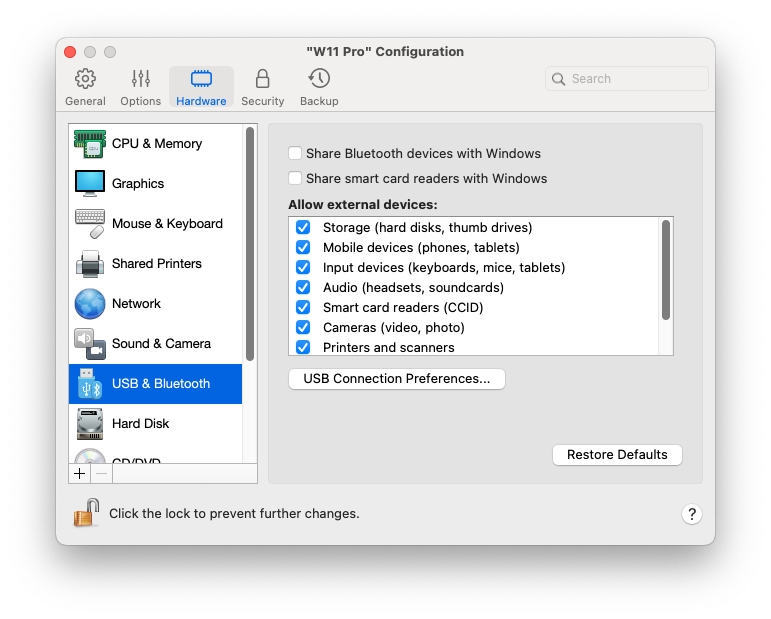Select the CPU & Memory chip icon
Image resolution: width=771 pixels, height=619 pixels.
point(90,144)
